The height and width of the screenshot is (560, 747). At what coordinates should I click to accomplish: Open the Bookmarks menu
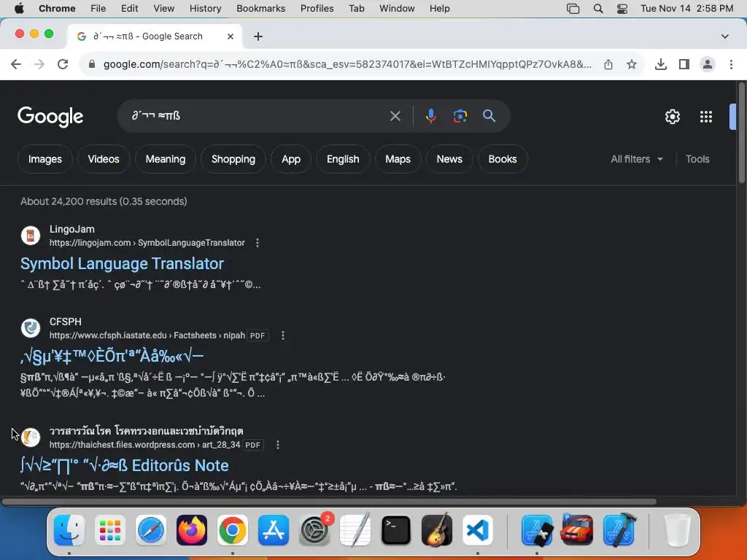(260, 9)
